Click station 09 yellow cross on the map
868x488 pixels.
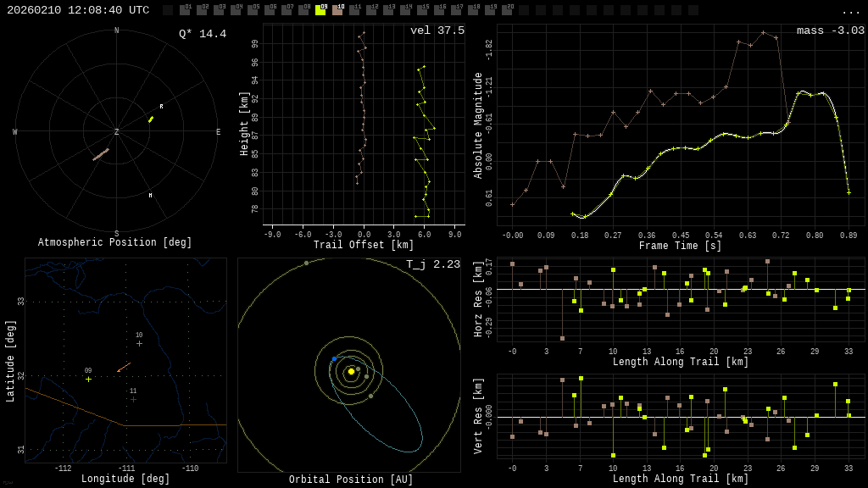click(x=88, y=379)
